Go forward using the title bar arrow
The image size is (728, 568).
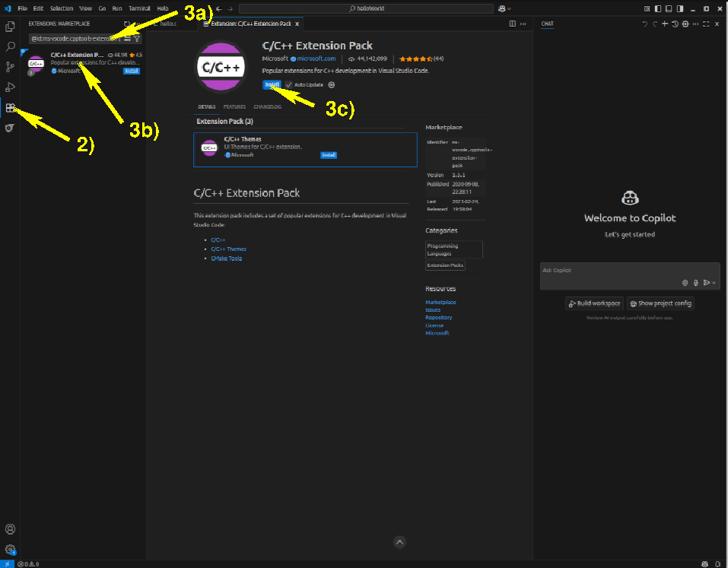pyautogui.click(x=230, y=8)
